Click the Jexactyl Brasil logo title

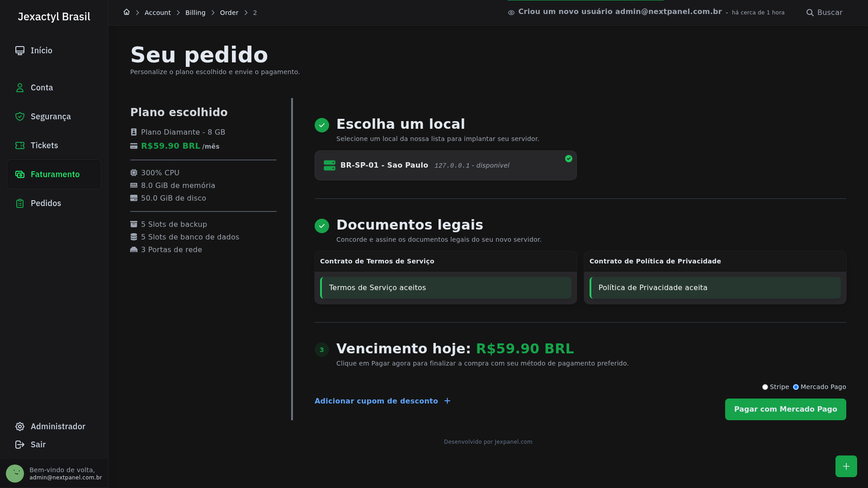point(54,17)
